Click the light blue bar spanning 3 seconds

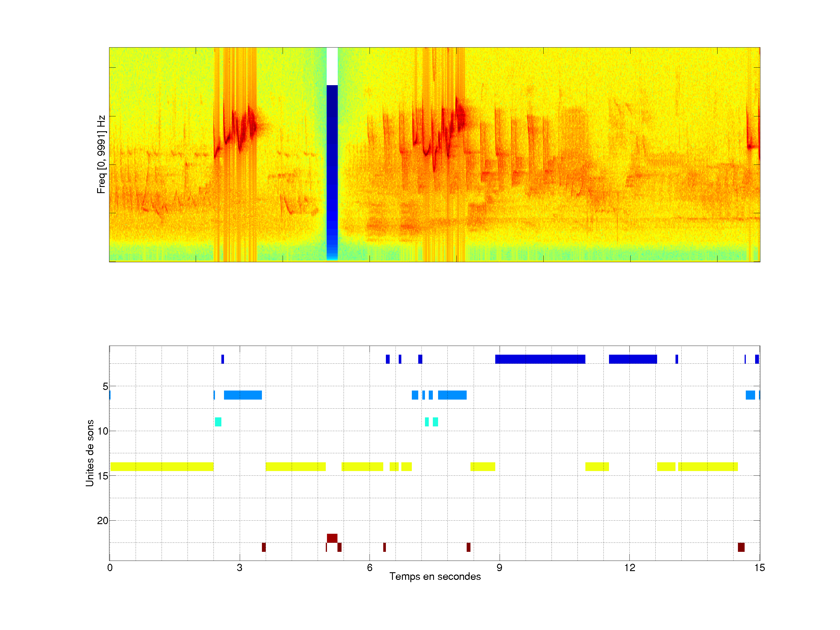point(243,395)
